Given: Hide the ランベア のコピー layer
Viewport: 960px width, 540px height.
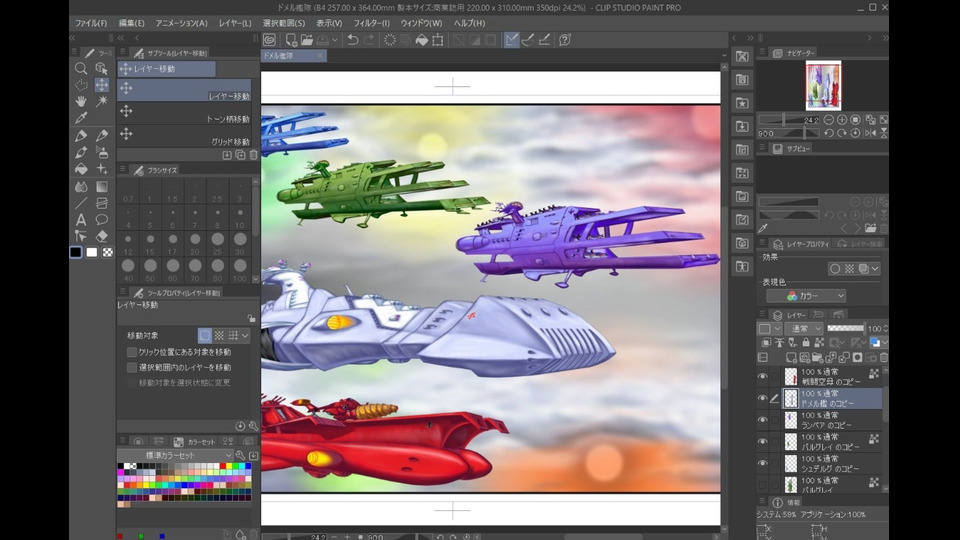Looking at the screenshot, I should 763,420.
